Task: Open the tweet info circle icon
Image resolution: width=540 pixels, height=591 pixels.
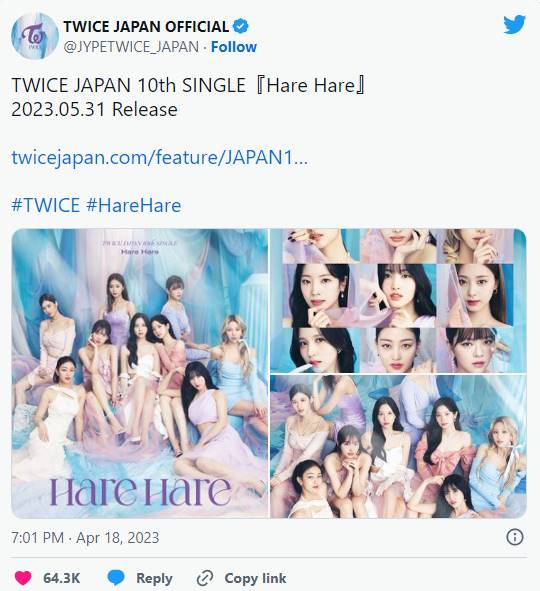Action: (x=515, y=537)
